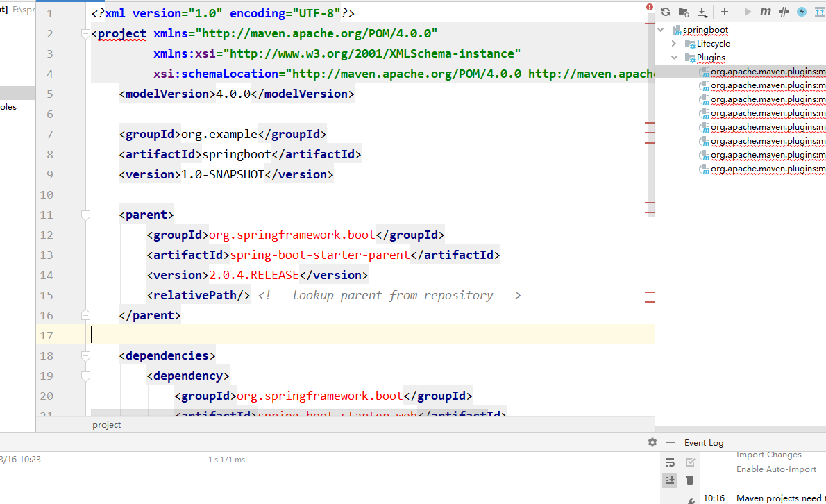
Task: Reimport all Maven projects
Action: click(666, 12)
